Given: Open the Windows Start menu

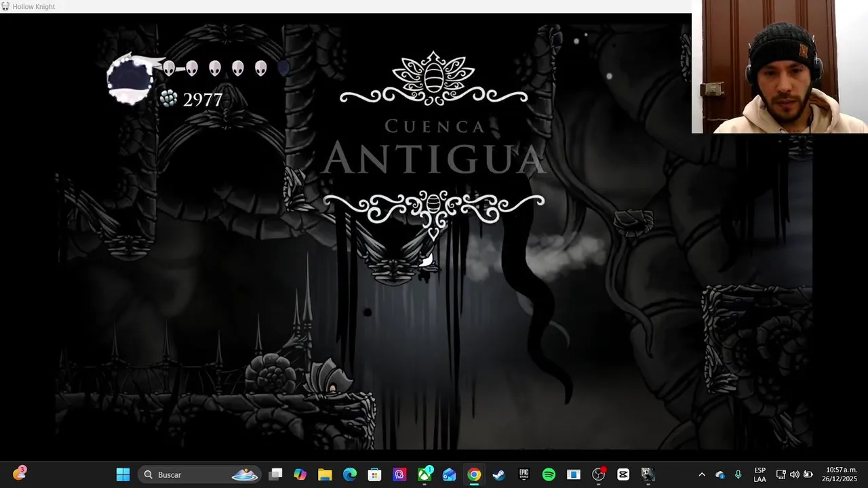Looking at the screenshot, I should click(123, 474).
